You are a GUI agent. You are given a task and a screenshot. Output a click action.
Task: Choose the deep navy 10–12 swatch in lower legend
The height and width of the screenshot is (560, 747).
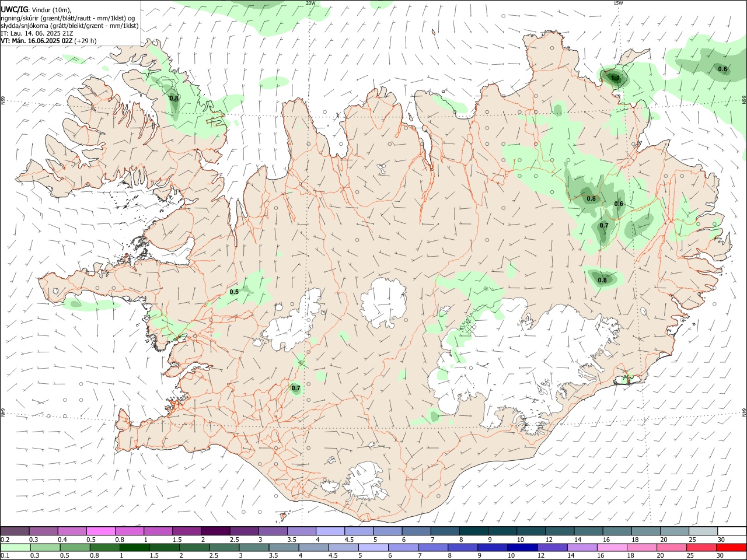point(522,547)
